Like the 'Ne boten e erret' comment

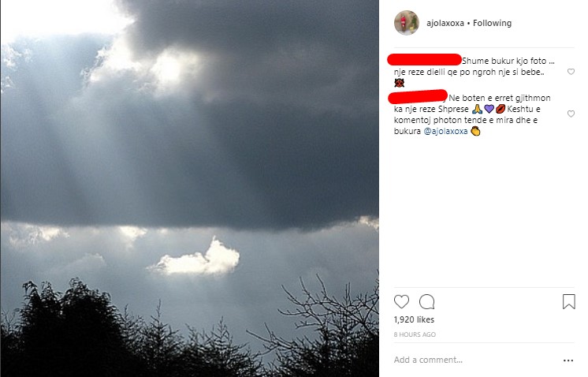point(571,114)
